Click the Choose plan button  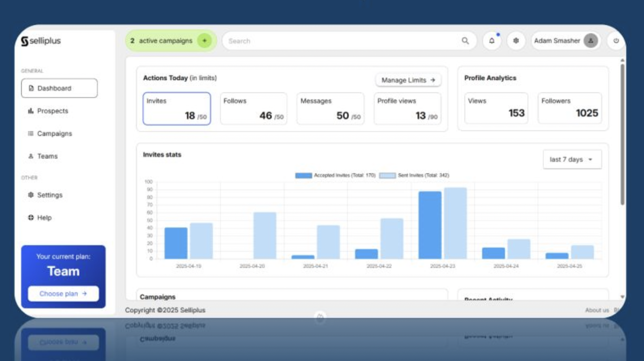click(x=63, y=294)
